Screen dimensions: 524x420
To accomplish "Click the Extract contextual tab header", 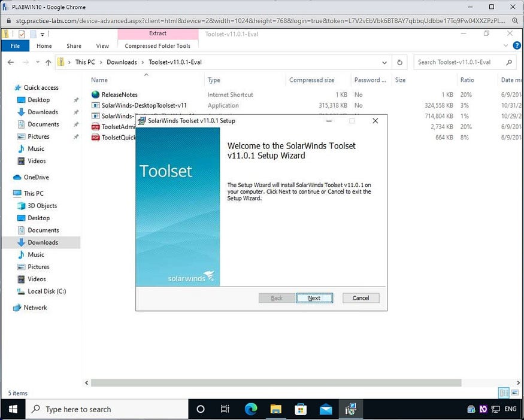I will point(157,34).
